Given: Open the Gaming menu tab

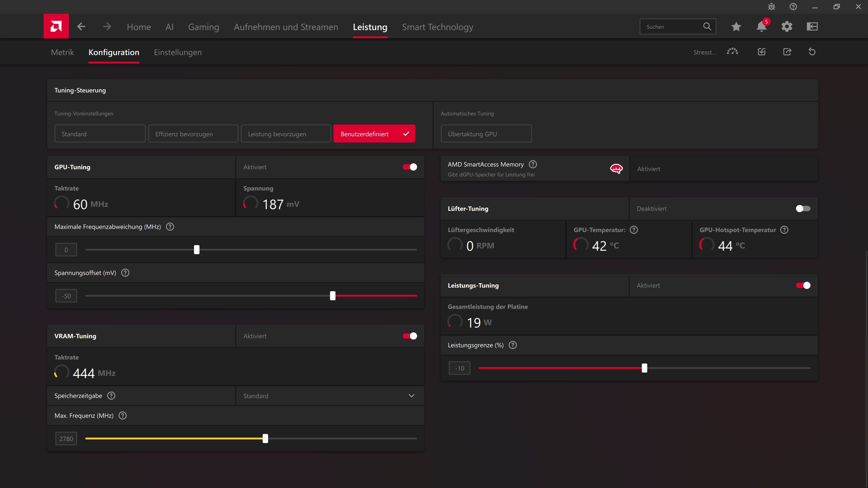Looking at the screenshot, I should 203,27.
